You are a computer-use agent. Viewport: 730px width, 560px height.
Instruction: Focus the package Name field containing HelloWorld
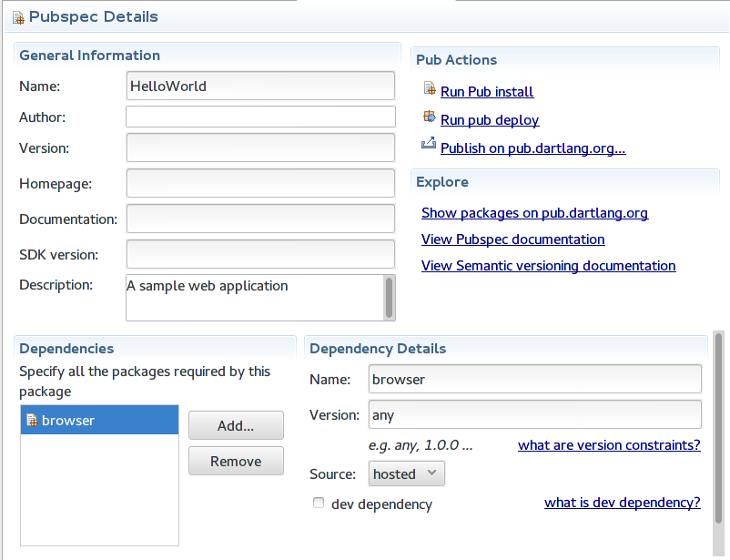point(260,87)
